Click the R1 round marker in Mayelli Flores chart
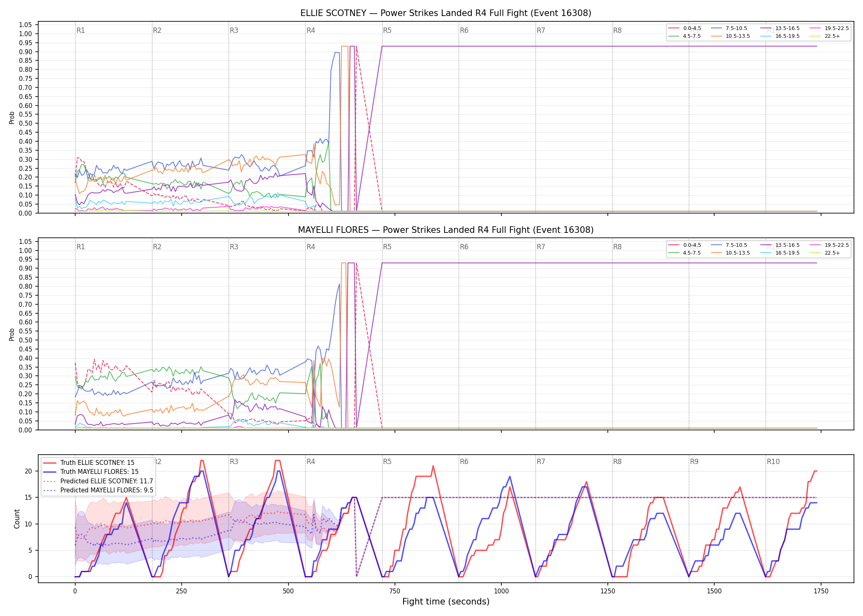The height and width of the screenshot is (616, 863). pos(81,247)
